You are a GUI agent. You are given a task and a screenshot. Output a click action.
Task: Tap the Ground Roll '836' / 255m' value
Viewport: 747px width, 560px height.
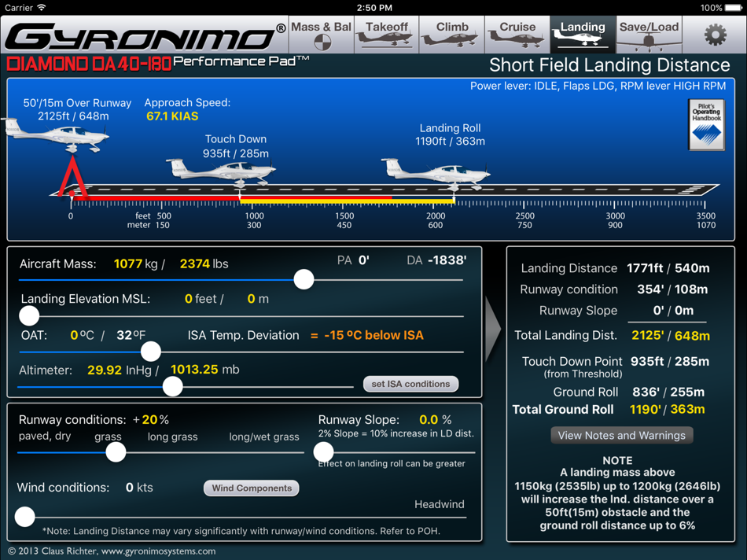tap(668, 392)
